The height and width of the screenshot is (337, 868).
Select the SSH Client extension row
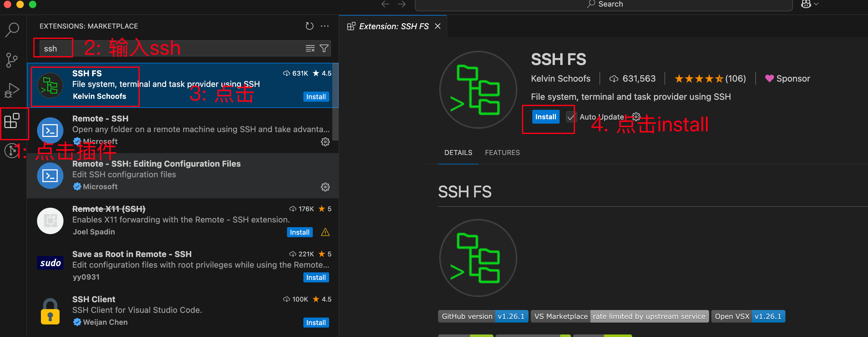[x=183, y=311]
